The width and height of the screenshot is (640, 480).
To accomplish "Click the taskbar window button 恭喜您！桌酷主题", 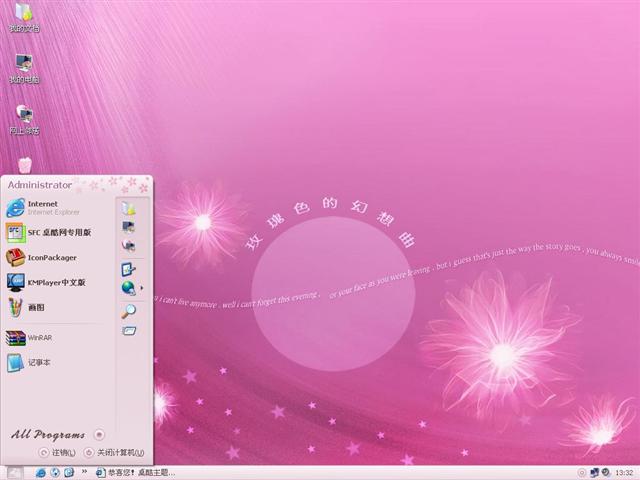I will pos(136,472).
